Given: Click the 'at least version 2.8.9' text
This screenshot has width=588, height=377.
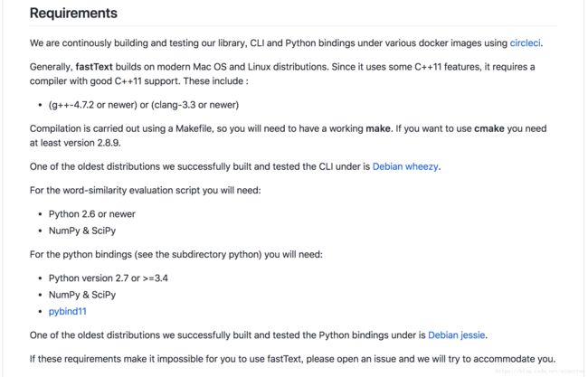Looking at the screenshot, I should pos(75,143).
